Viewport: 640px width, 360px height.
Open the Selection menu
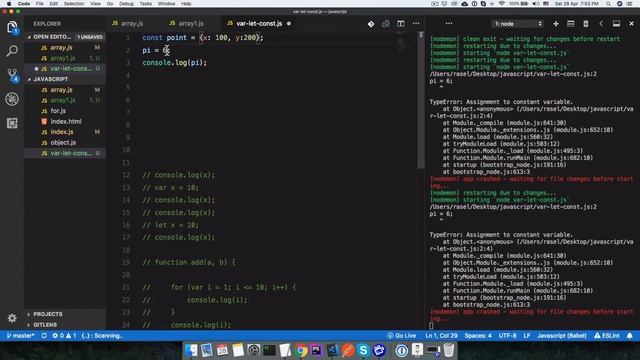(73, 4)
